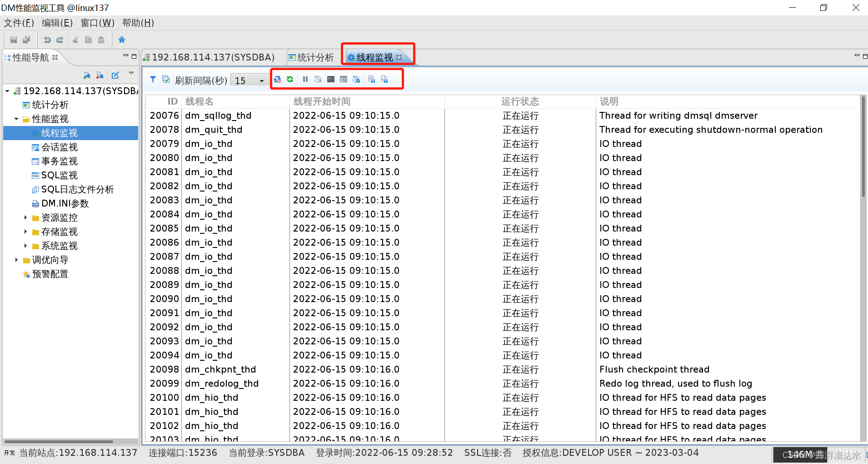The width and height of the screenshot is (868, 464).
Task: Click the first export data icon
Action: (372, 80)
